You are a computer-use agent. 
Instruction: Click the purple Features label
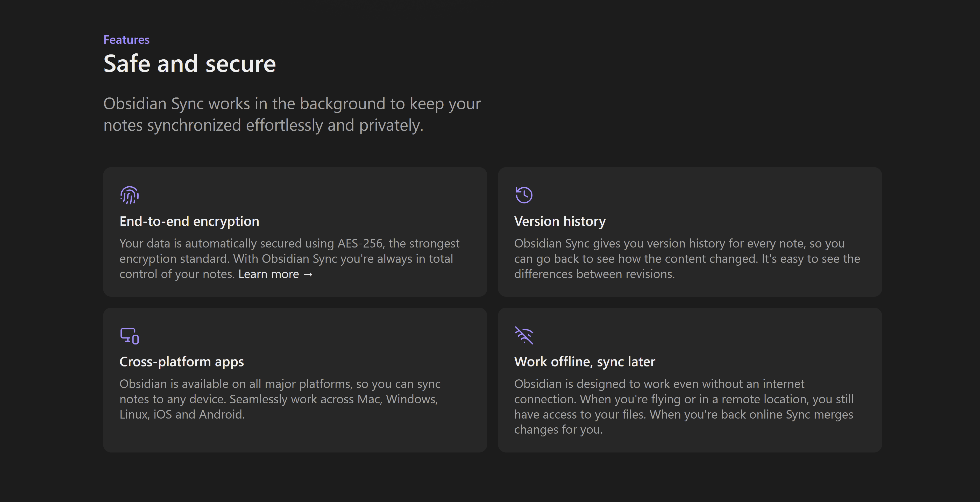126,40
